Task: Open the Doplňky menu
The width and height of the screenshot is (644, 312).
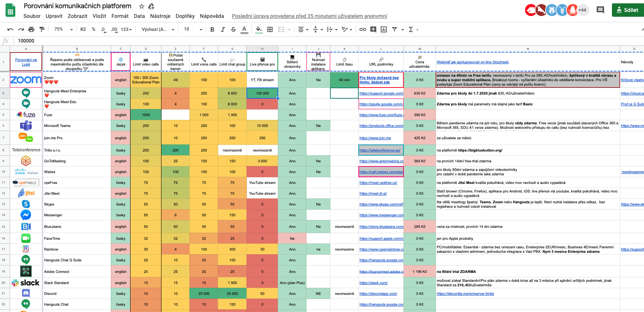Action: 185,16
